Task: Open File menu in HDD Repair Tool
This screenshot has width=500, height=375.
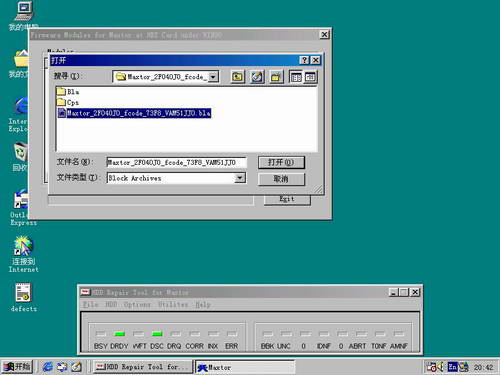Action: 91,304
